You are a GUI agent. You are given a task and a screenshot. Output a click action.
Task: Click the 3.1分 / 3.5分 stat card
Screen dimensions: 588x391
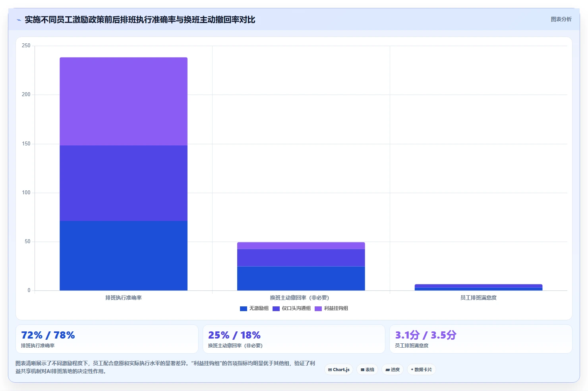click(x=481, y=339)
